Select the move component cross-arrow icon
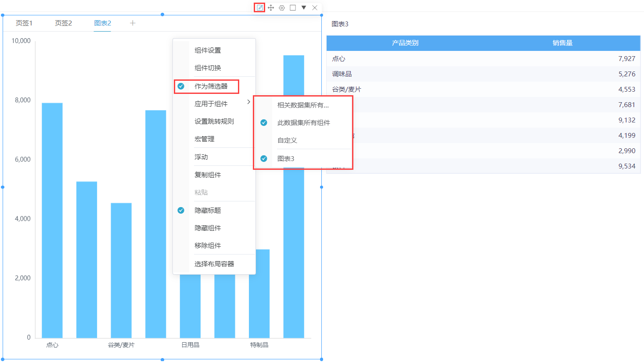 coord(271,7)
